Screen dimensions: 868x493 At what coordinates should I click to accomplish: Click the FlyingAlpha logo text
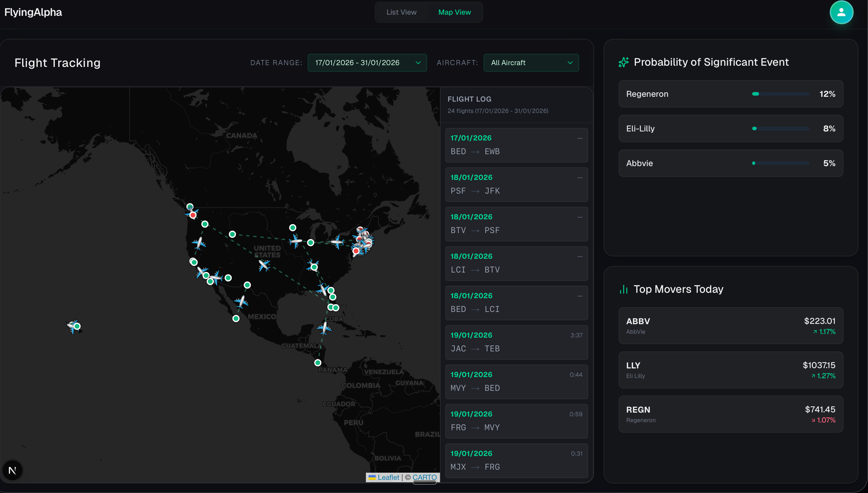[x=33, y=12]
